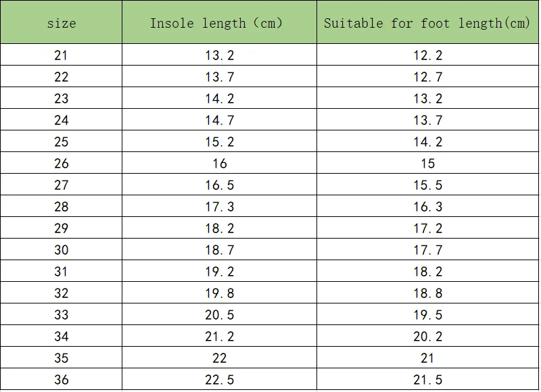Select size 35 in the size column
The image size is (541, 392).
coord(61,358)
